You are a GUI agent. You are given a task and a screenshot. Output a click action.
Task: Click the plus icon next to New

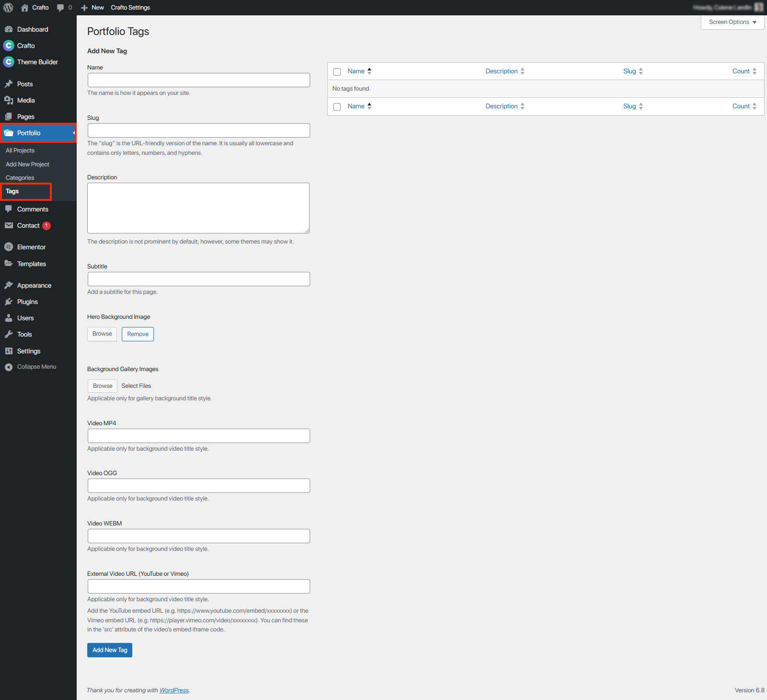click(x=84, y=8)
